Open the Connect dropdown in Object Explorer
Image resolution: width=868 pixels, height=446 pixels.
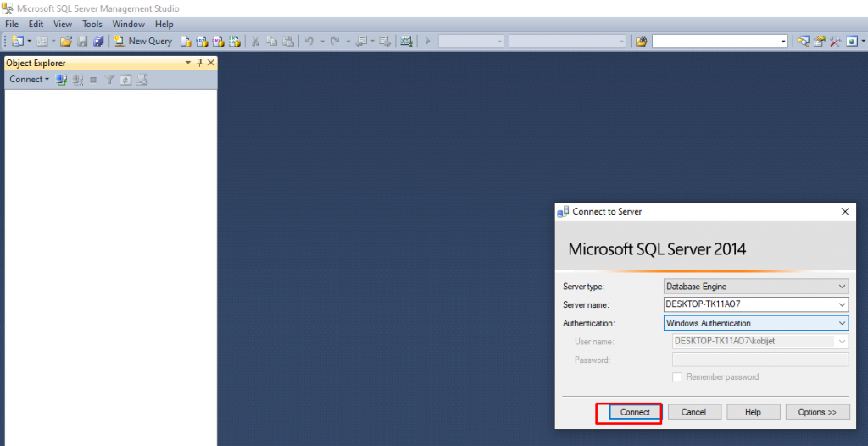[30, 79]
